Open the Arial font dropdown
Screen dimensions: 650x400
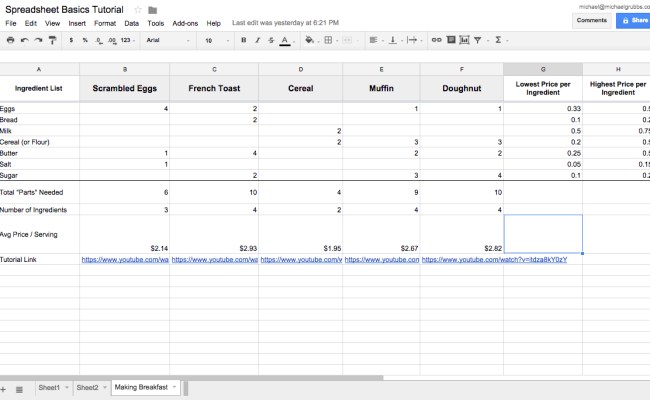[168, 40]
